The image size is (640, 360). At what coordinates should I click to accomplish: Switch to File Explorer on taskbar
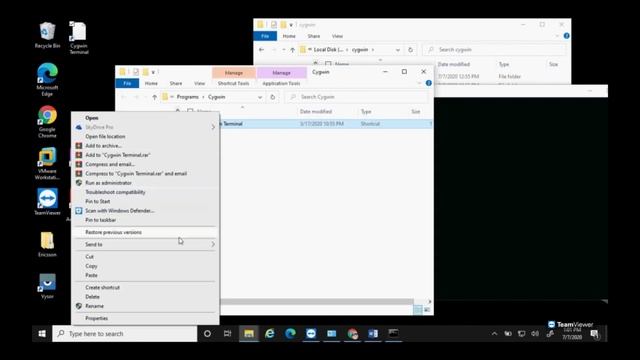249,333
